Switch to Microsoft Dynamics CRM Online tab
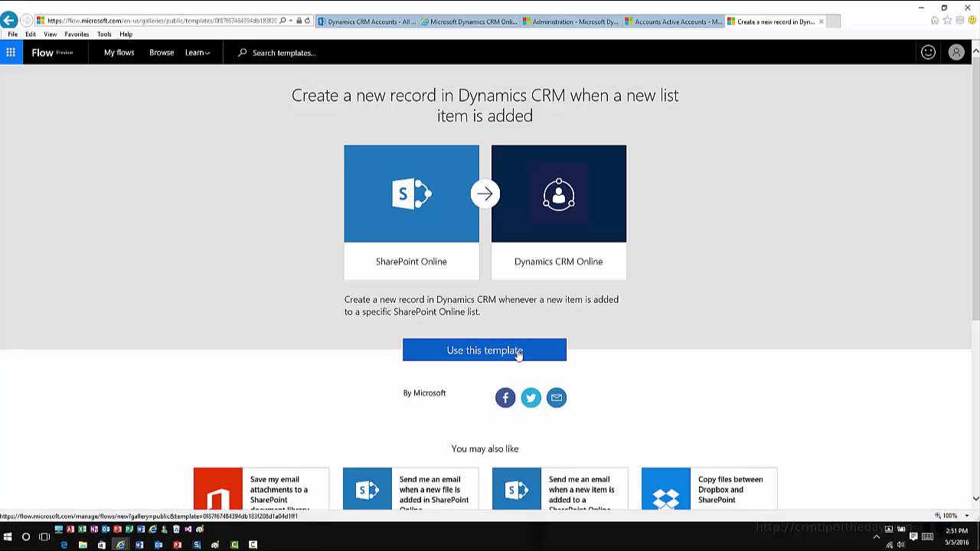 point(469,21)
